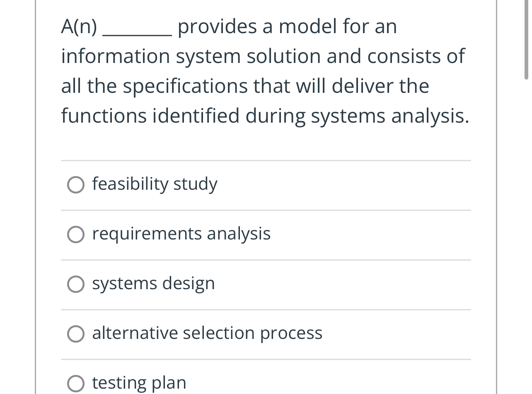The image size is (532, 394).
Task: Click the phrase "and consists of"
Action: [395, 56]
